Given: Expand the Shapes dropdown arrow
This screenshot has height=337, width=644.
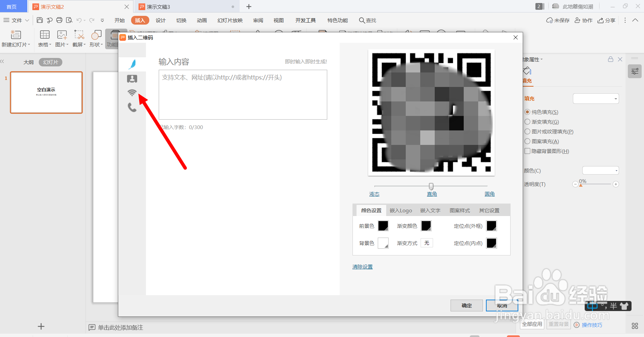Looking at the screenshot, I should [102, 44].
